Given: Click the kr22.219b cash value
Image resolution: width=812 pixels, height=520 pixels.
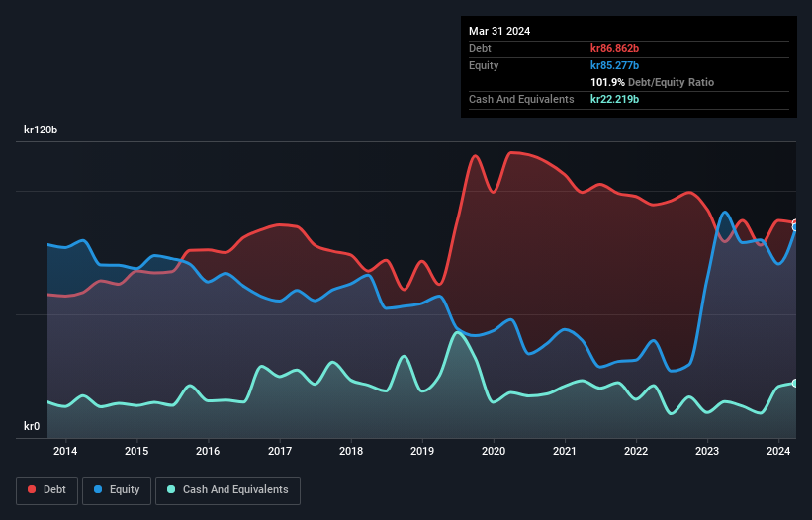Looking at the screenshot, I should [x=615, y=99].
